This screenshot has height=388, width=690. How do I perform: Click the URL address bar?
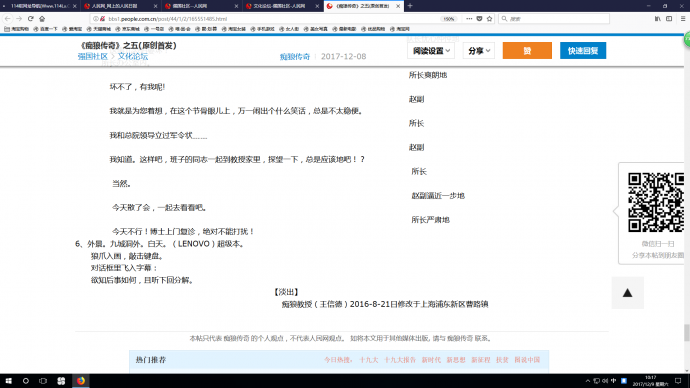point(264,19)
